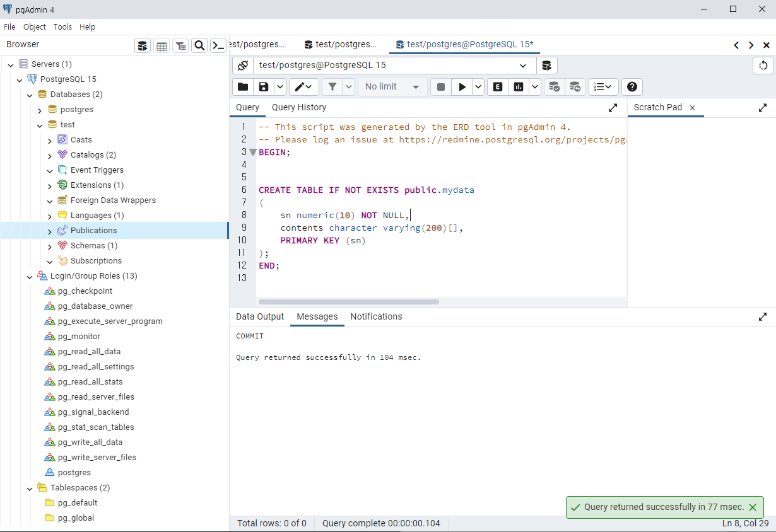The image size is (776, 532).
Task: Open the Help menu
Action: pos(88,27)
